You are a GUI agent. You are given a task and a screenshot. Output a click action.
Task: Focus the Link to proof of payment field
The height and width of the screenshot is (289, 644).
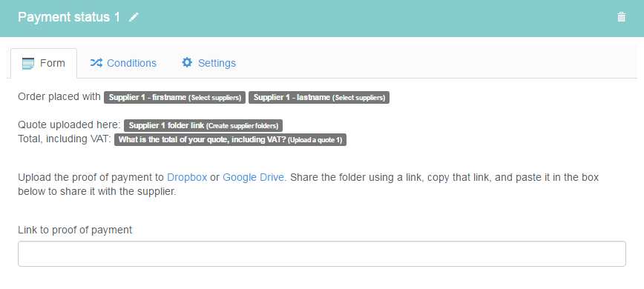321,253
